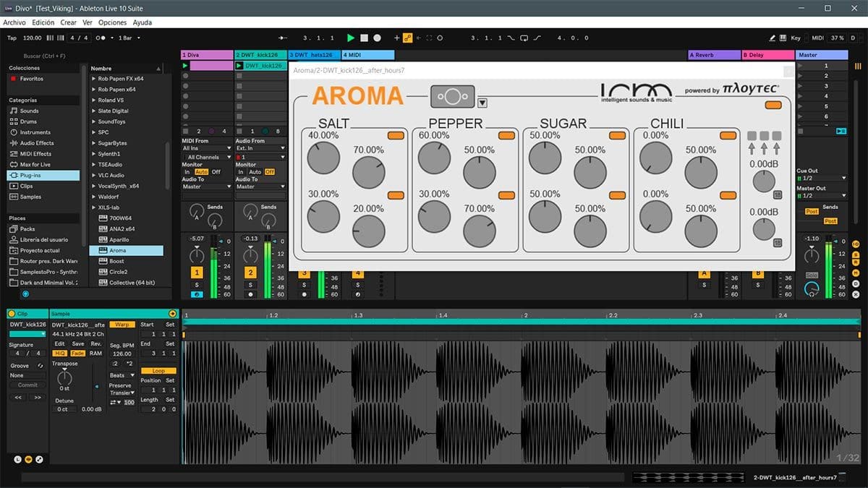Toggle CHILI top orange enable button
This screenshot has height=488, width=868.
pos(728,135)
